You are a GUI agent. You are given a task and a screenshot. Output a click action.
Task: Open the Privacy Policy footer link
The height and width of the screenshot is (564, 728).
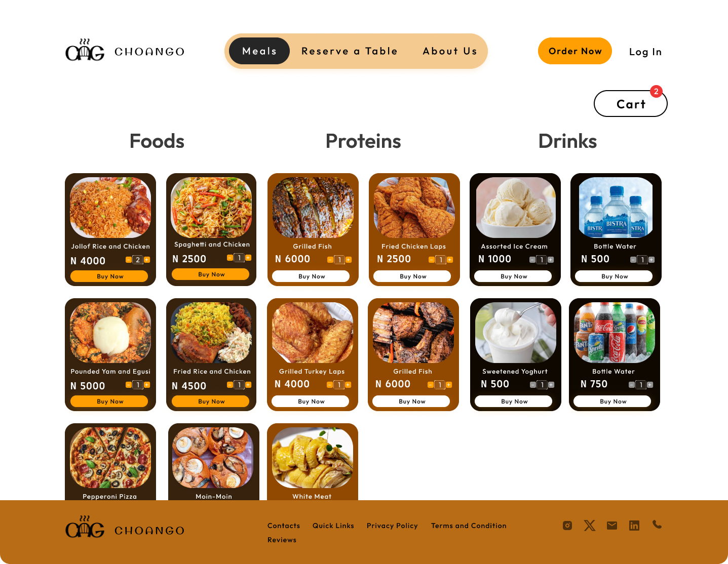tap(392, 526)
